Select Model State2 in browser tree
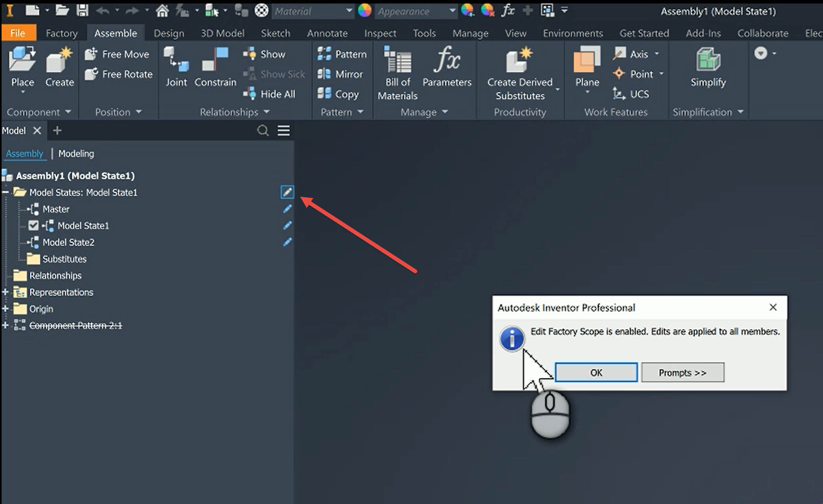Screen dimensions: 823x504 point(68,242)
